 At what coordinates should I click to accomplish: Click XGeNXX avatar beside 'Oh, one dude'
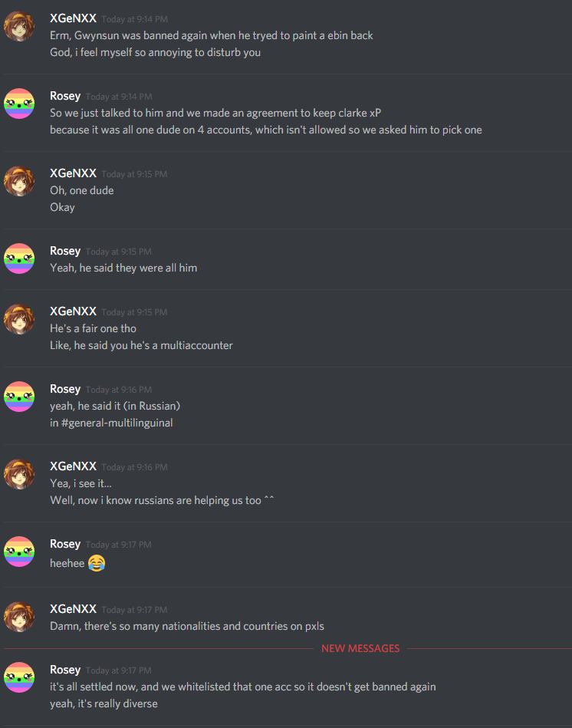[19, 181]
